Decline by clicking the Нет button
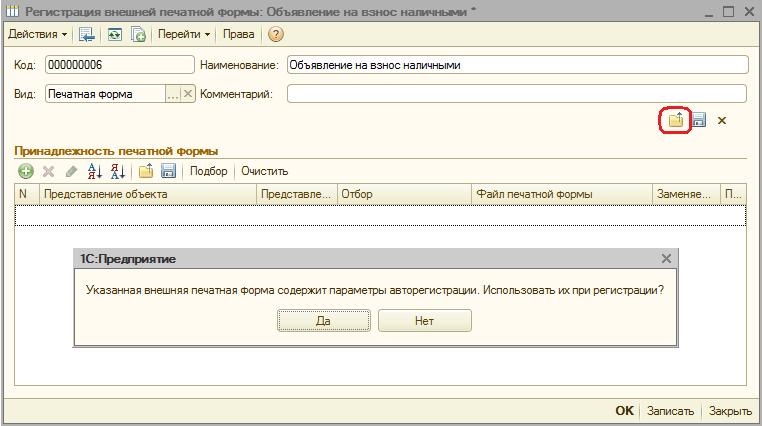The width and height of the screenshot is (762, 426). [x=425, y=321]
